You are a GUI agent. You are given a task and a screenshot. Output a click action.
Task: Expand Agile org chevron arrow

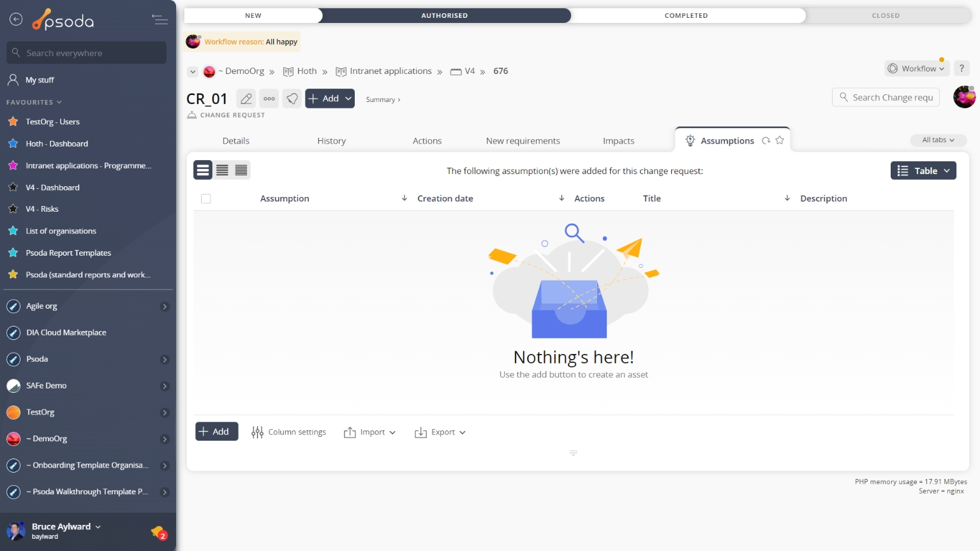[165, 307]
